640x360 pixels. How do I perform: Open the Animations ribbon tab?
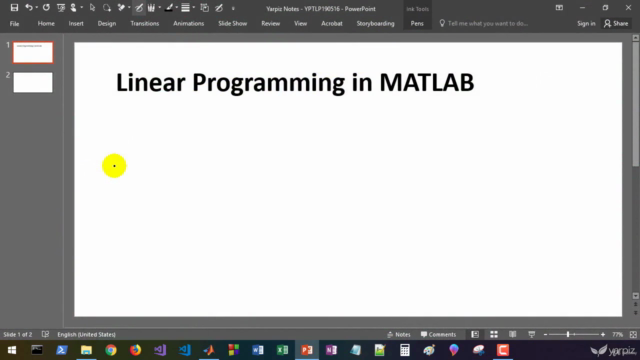tap(188, 24)
